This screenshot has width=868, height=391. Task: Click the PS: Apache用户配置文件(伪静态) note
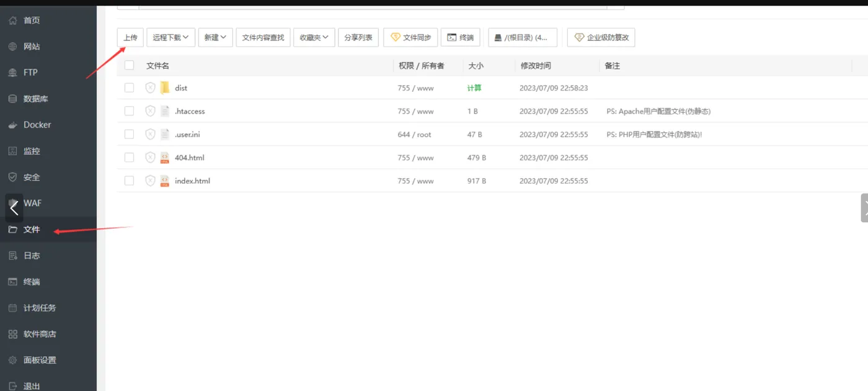[x=658, y=111]
